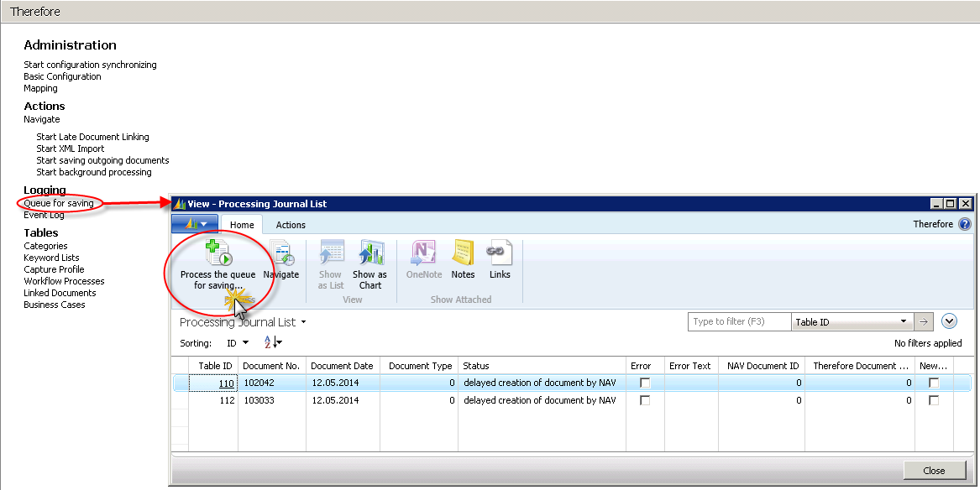Switch to the Actions ribbon tab
Image resolution: width=980 pixels, height=490 pixels.
click(291, 225)
